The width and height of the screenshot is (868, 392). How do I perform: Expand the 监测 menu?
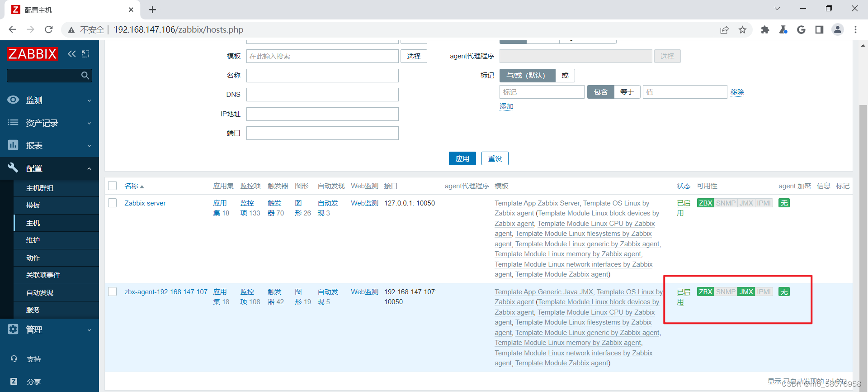point(49,100)
